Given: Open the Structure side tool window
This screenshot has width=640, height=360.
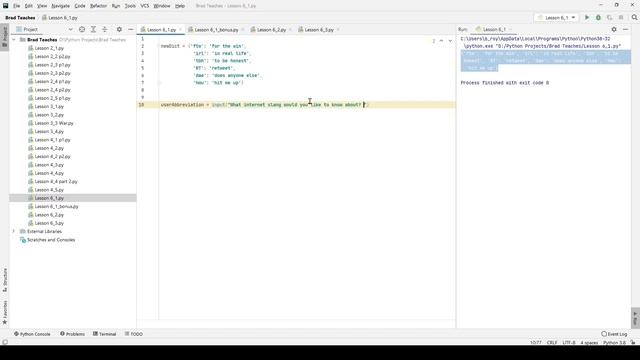Looking at the screenshot, I should tap(5, 280).
